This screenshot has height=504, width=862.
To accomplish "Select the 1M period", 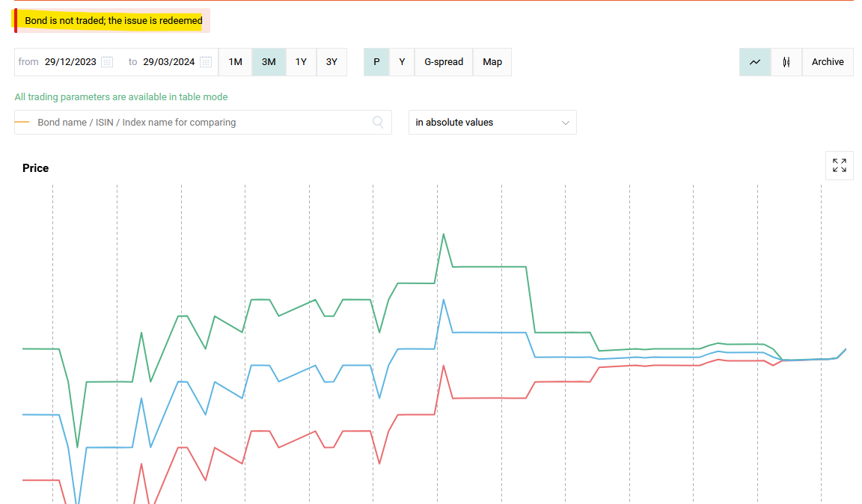I will pos(235,62).
